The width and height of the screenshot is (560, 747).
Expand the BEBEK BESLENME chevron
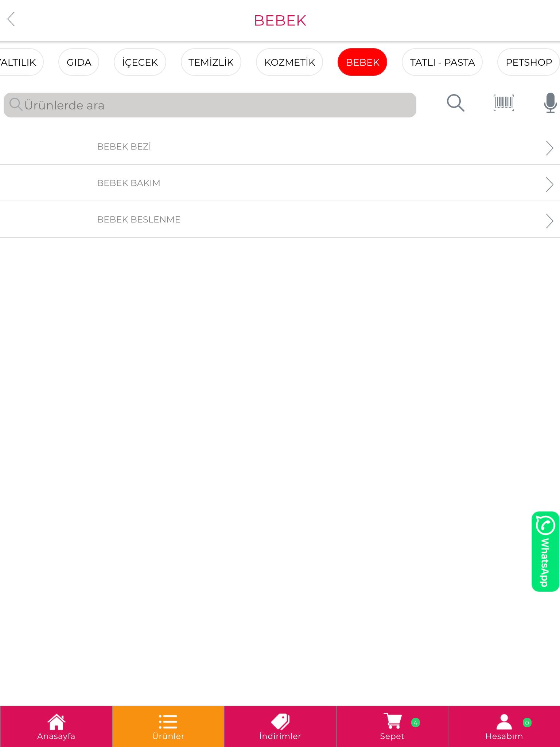click(549, 221)
